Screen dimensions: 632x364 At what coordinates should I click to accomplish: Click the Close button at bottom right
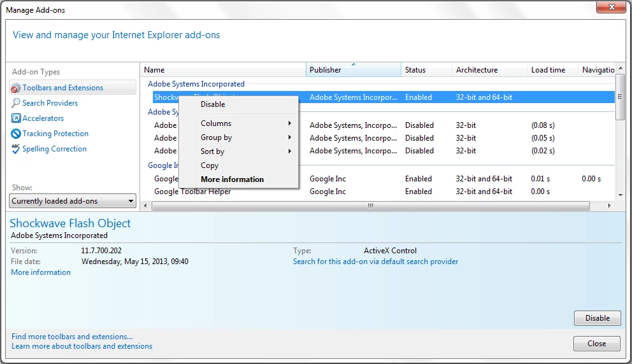click(596, 344)
